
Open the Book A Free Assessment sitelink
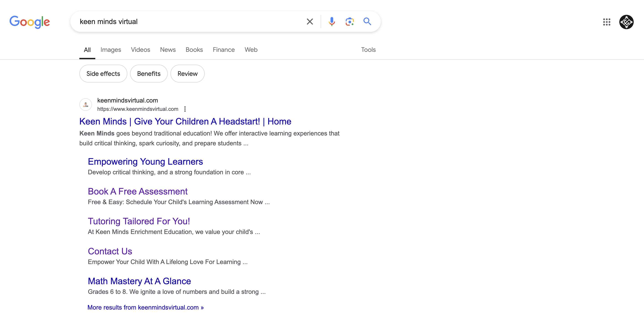click(137, 192)
